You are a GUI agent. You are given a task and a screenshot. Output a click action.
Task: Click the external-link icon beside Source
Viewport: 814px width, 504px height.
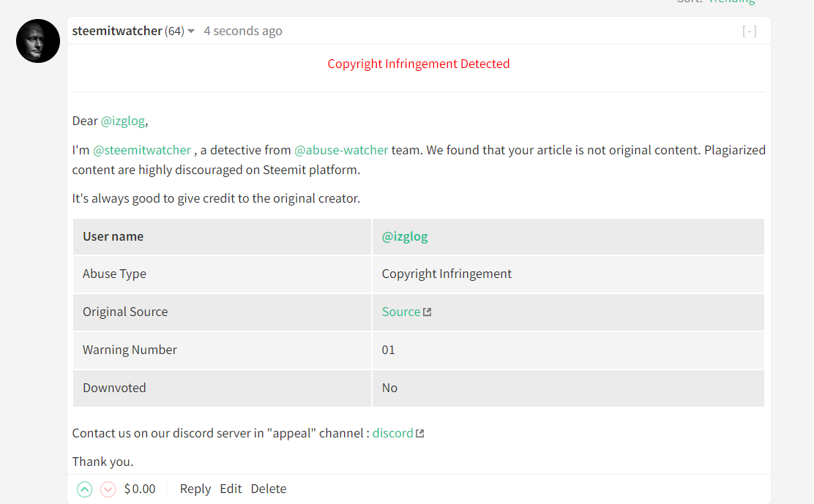coord(427,312)
